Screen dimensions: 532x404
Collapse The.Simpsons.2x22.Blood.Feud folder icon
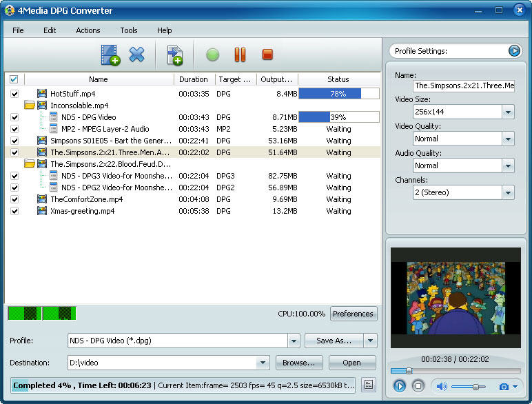pyautogui.click(x=30, y=164)
